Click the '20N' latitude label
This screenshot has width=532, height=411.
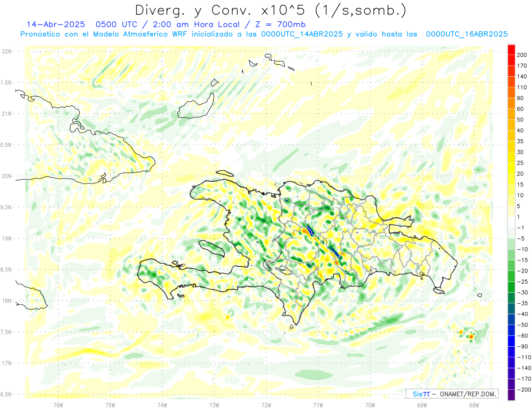tap(6, 176)
